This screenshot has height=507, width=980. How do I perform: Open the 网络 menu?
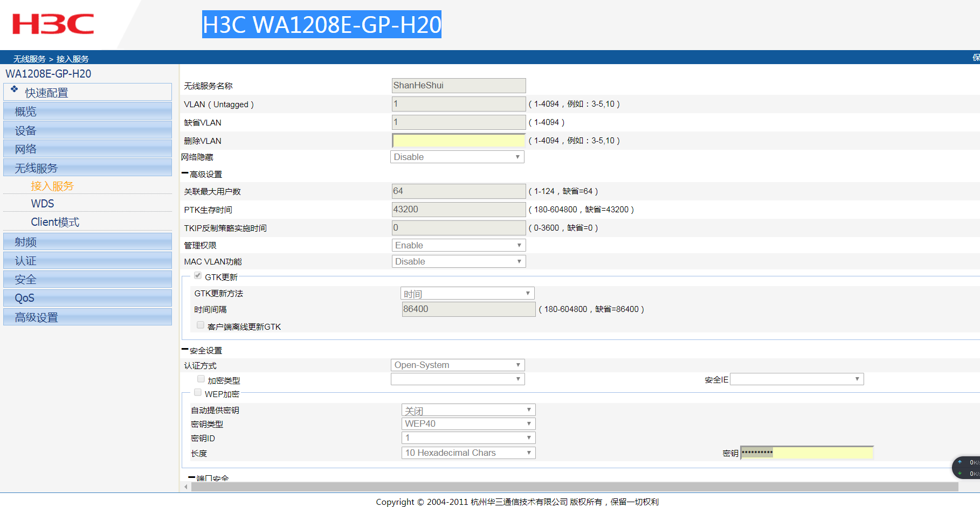87,149
